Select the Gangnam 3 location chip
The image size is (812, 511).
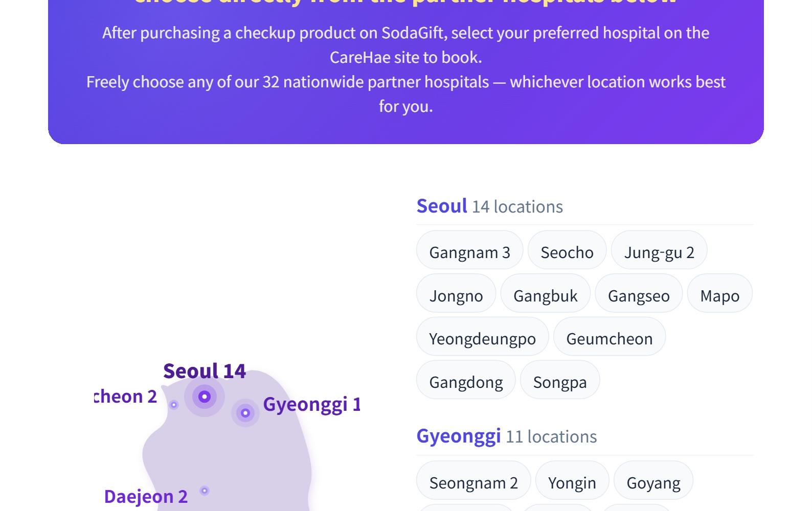coord(470,250)
